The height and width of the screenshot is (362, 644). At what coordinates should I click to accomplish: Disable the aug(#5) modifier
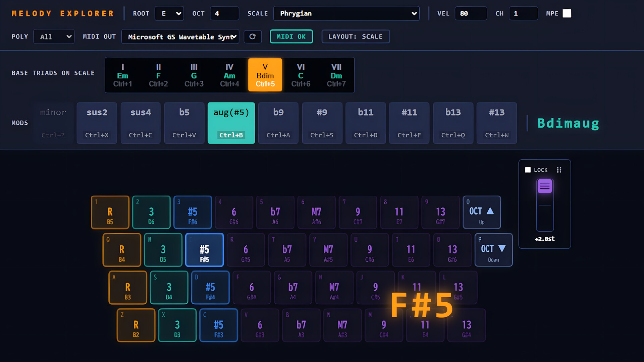point(231,123)
